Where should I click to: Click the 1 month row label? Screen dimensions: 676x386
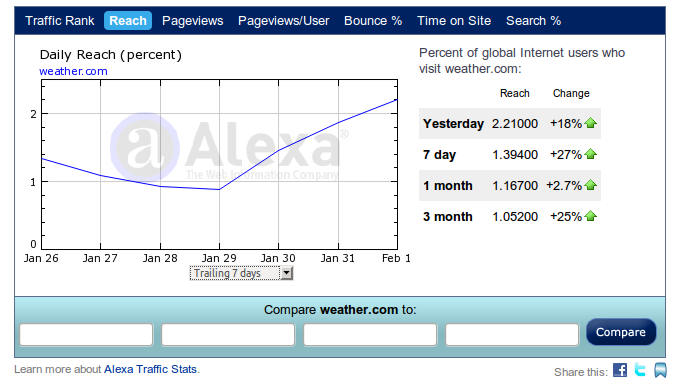[x=448, y=186]
